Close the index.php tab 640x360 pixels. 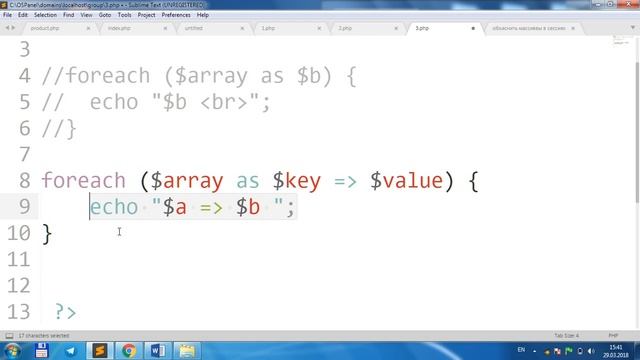tap(165, 29)
